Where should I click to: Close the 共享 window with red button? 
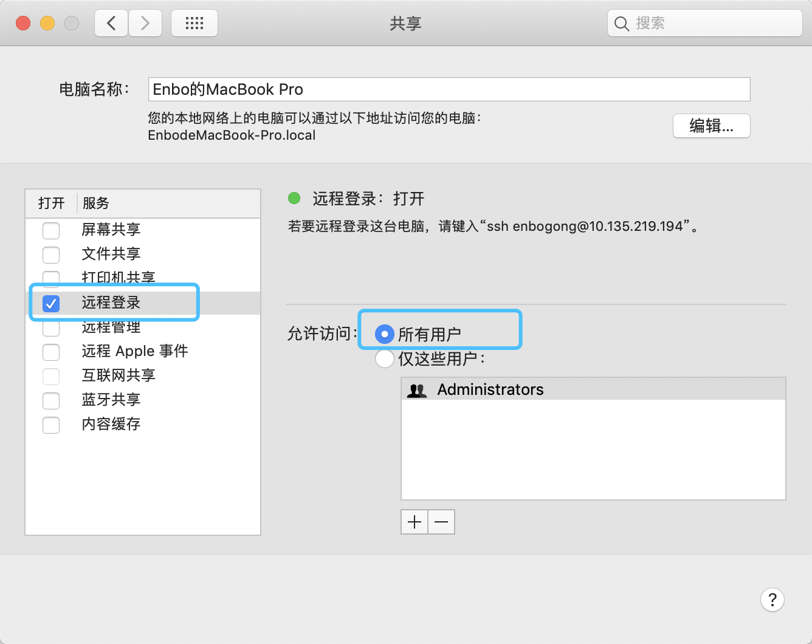point(23,23)
